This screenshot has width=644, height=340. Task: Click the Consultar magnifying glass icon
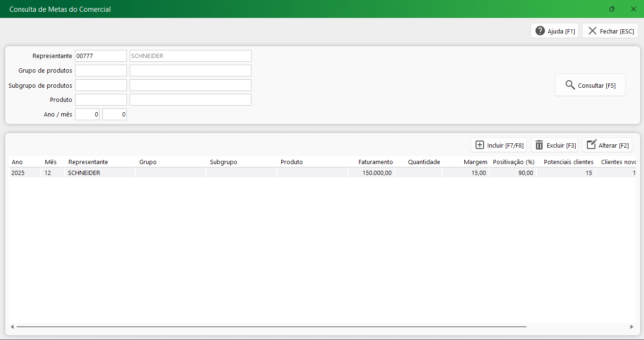(x=570, y=85)
